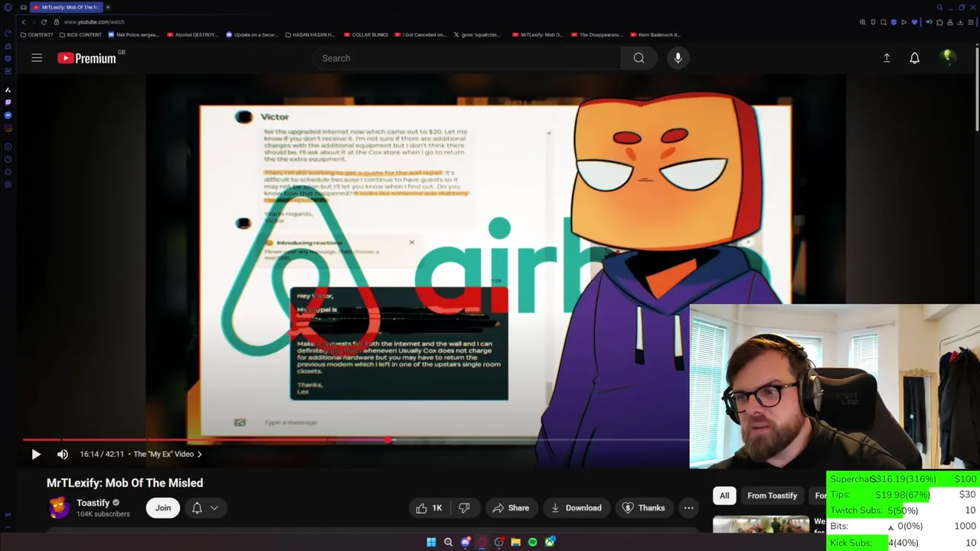Go back with browser back arrow

click(23, 22)
